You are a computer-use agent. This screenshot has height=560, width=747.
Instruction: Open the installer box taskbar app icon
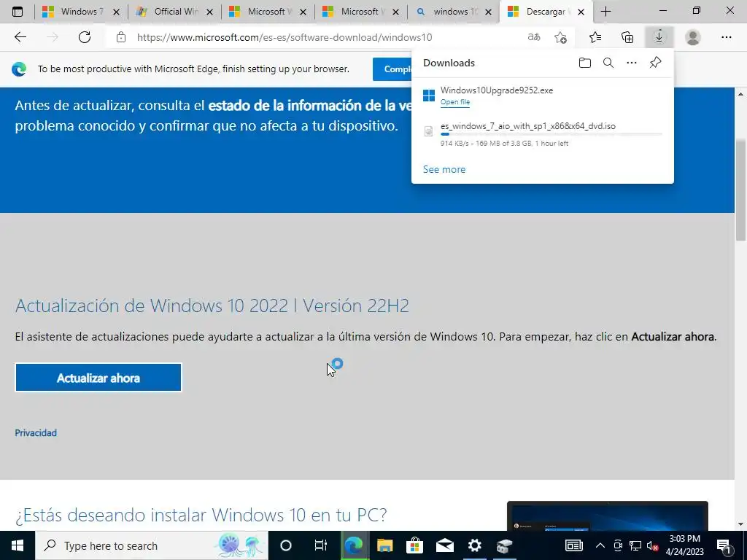coord(504,545)
